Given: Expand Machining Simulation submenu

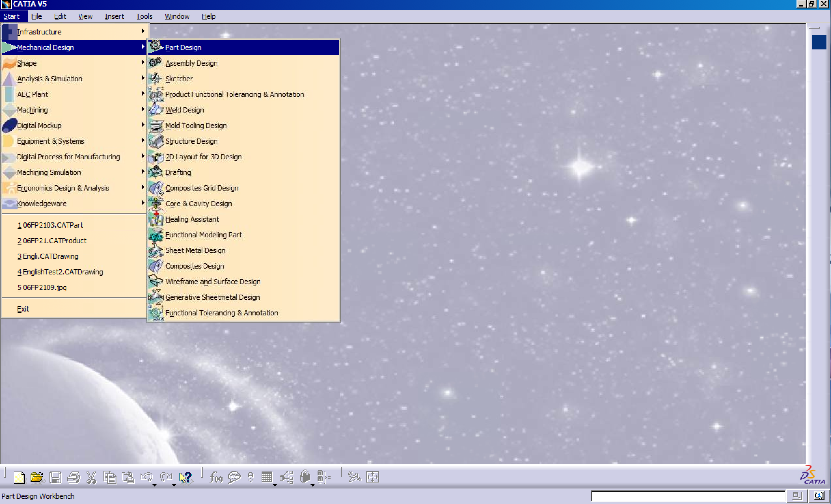Looking at the screenshot, I should click(x=74, y=172).
